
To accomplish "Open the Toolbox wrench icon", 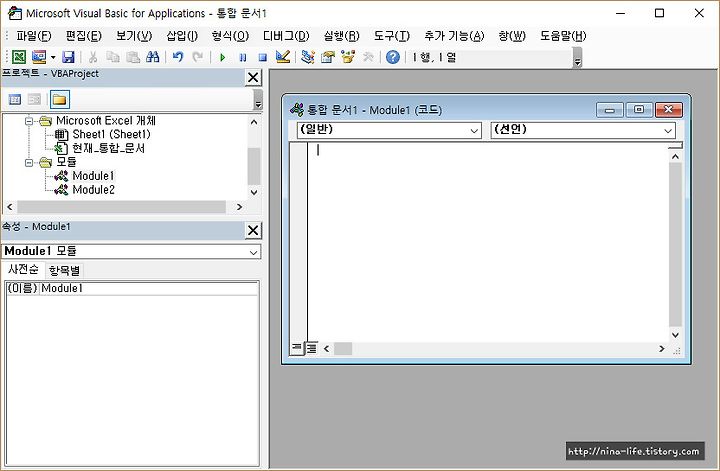I will pyautogui.click(x=368, y=57).
